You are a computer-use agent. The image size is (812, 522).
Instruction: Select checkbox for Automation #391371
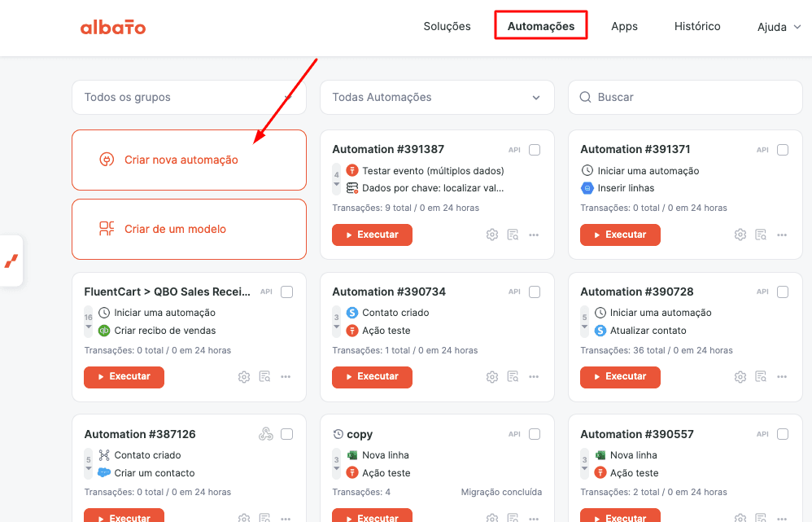pos(783,150)
